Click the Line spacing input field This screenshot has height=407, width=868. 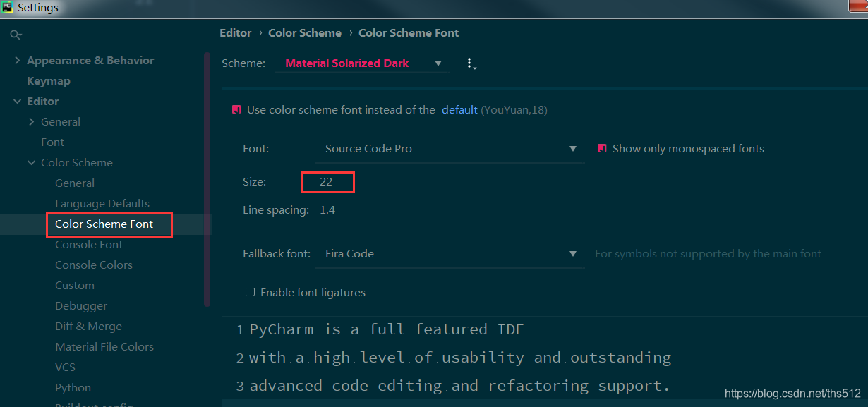[337, 210]
